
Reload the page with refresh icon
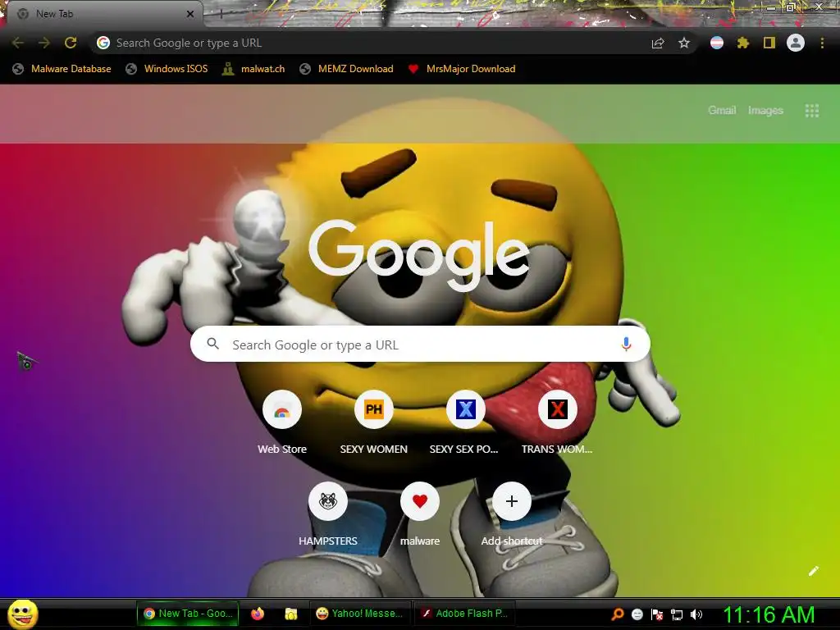71,43
